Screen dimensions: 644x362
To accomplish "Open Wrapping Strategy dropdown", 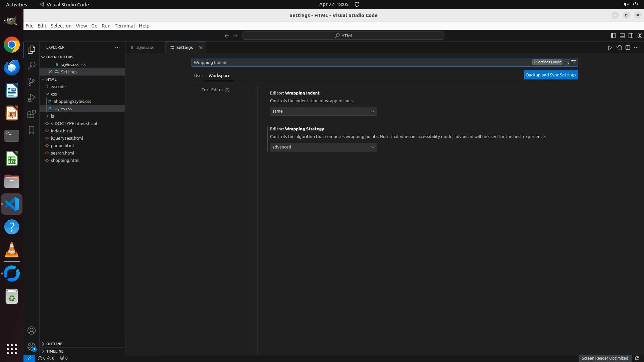I will coord(323,147).
